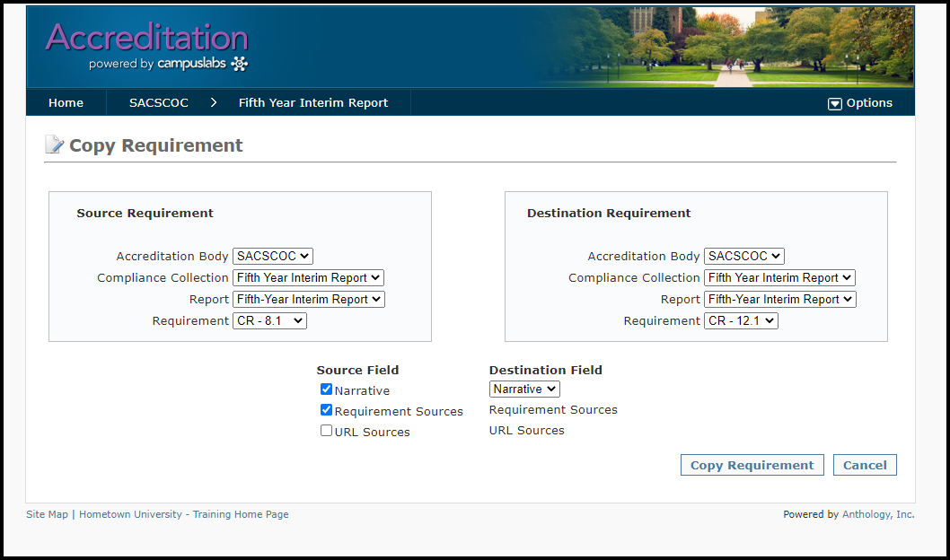Visit the Anthology, Inc. link
The width and height of the screenshot is (950, 560).
click(x=878, y=514)
